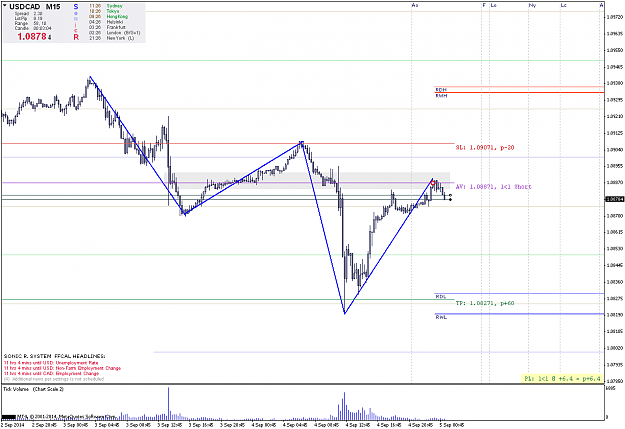
Task: Click the red circle entry marker on chart
Action: [x=433, y=183]
